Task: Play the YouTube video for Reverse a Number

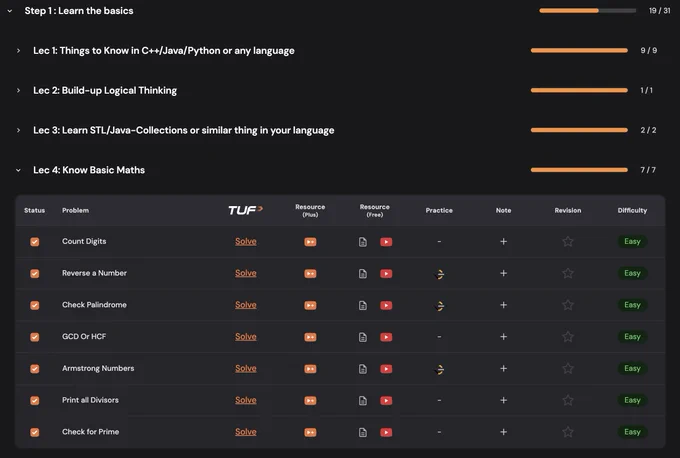Action: 386,274
